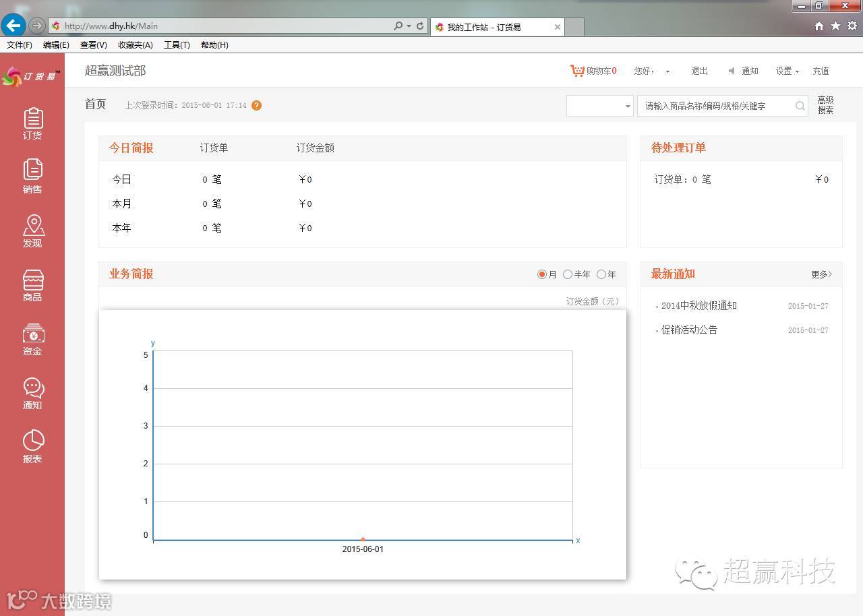
Task: Click the 本年 row label
Action: [121, 228]
